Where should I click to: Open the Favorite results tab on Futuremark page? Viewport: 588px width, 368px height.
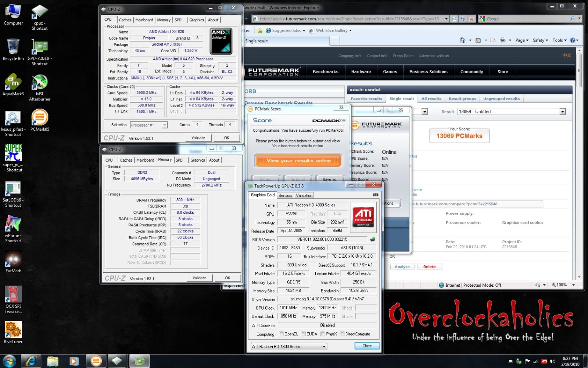366,99
